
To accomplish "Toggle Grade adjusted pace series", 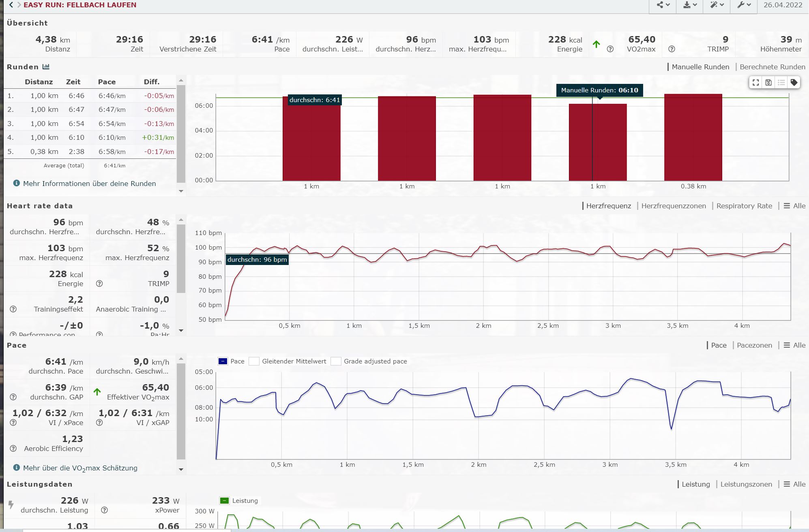I will tap(336, 361).
